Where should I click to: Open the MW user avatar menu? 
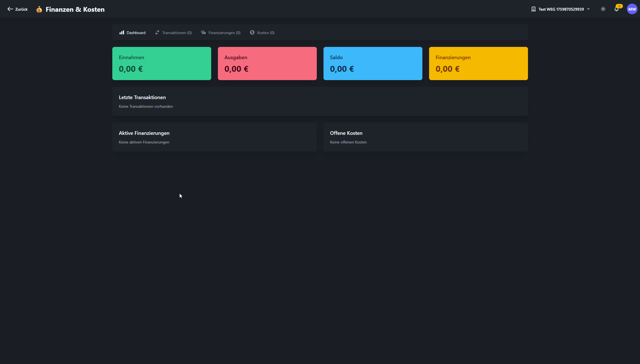tap(632, 9)
